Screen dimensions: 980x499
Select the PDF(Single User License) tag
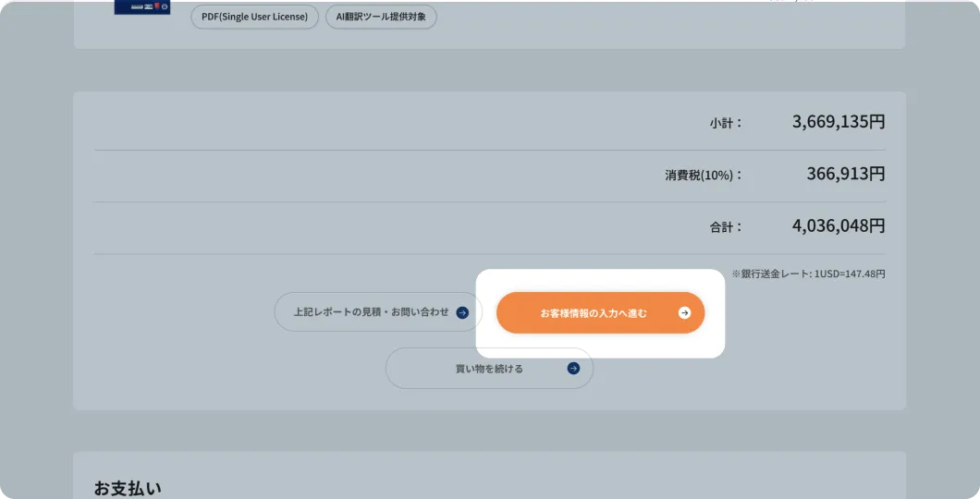pyautogui.click(x=254, y=17)
